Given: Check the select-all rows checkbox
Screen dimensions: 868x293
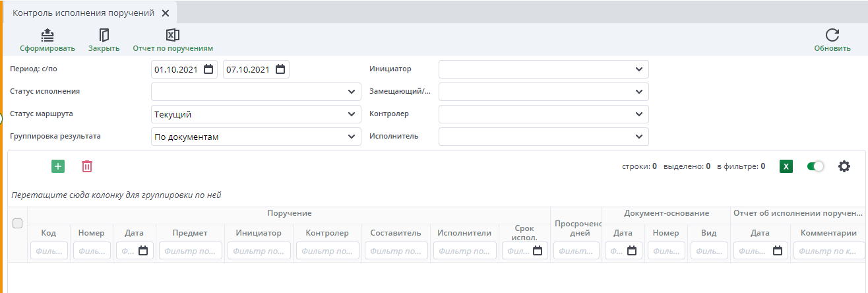Looking at the screenshot, I should pyautogui.click(x=18, y=223).
